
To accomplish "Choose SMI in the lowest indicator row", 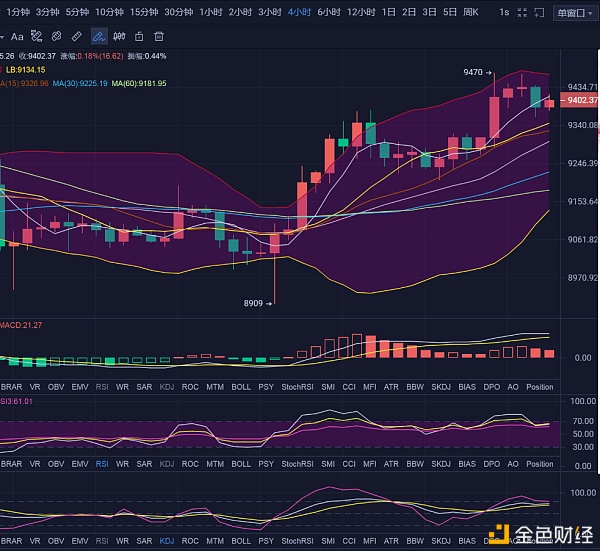I will [x=328, y=541].
